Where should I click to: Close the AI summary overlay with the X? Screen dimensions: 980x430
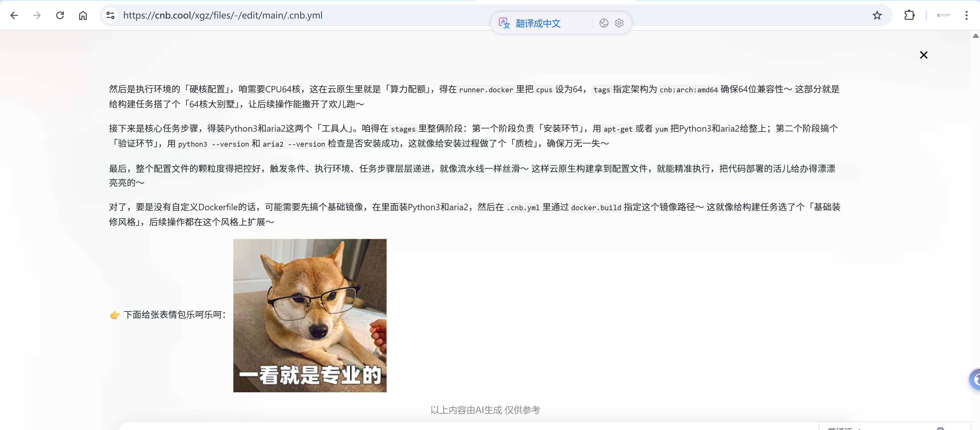point(924,55)
